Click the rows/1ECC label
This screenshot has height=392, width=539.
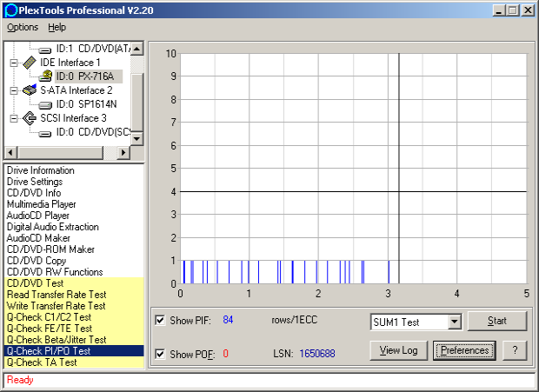(295, 320)
